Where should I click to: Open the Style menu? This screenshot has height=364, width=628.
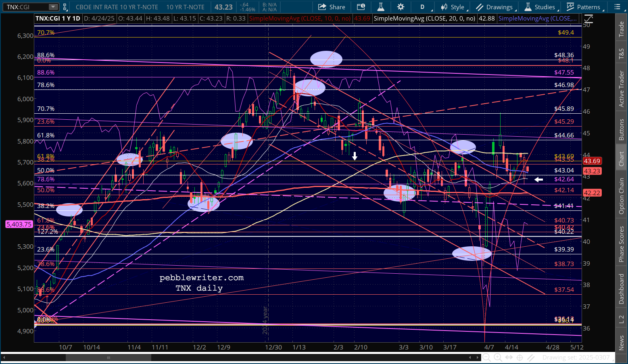pos(455,7)
